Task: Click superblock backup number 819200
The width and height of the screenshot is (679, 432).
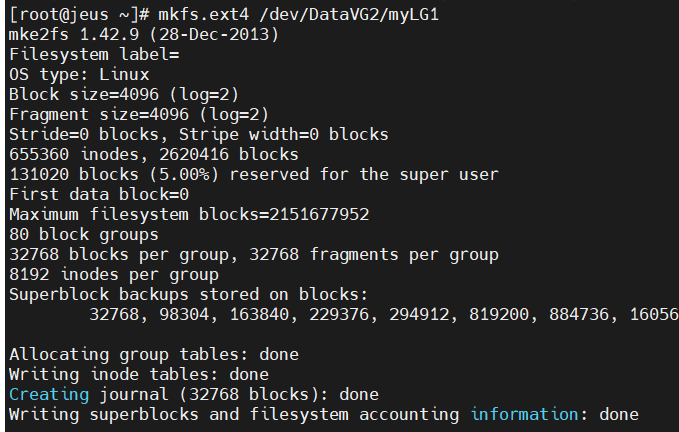Action: [x=499, y=314]
